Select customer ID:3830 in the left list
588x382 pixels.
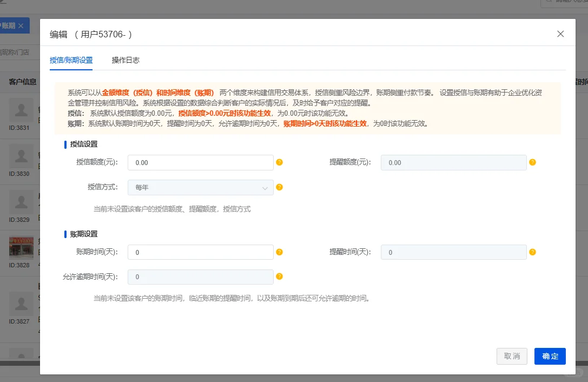[x=21, y=154]
